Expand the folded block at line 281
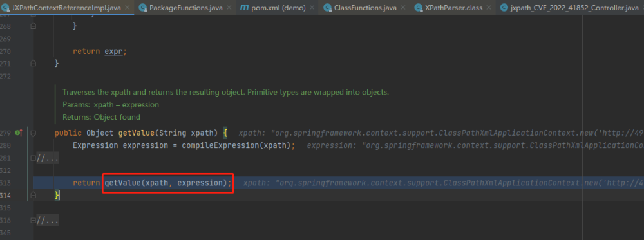The width and height of the screenshot is (644, 240). [x=33, y=158]
